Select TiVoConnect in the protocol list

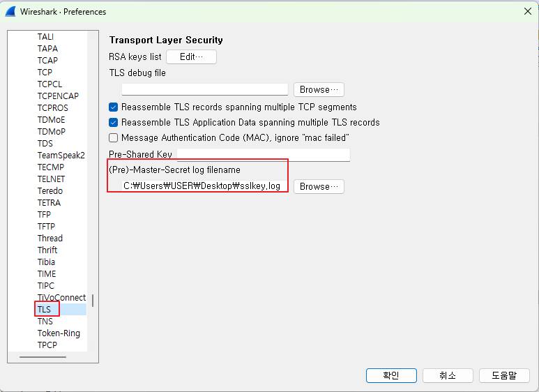[x=61, y=297]
